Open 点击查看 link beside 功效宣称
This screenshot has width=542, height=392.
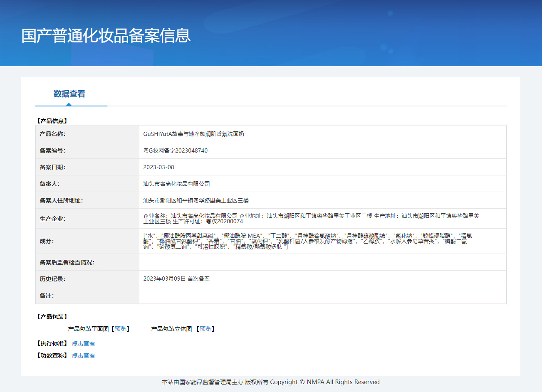pyautogui.click(x=83, y=355)
